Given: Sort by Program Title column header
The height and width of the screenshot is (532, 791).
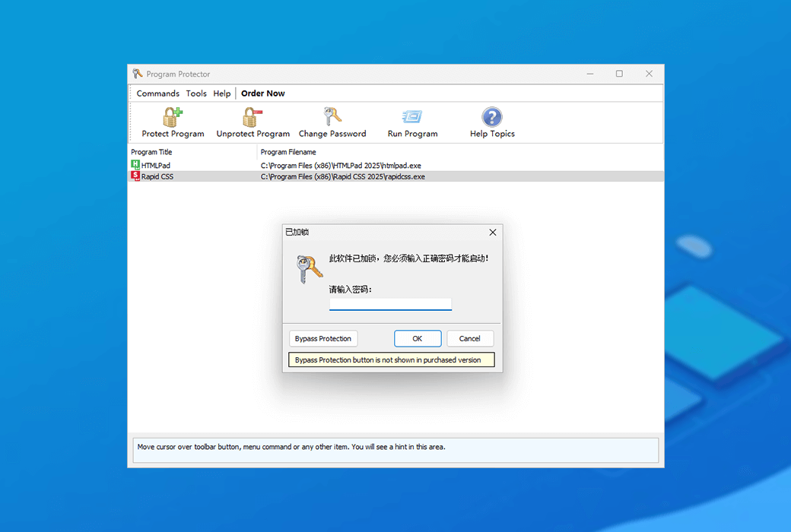Looking at the screenshot, I should point(151,152).
